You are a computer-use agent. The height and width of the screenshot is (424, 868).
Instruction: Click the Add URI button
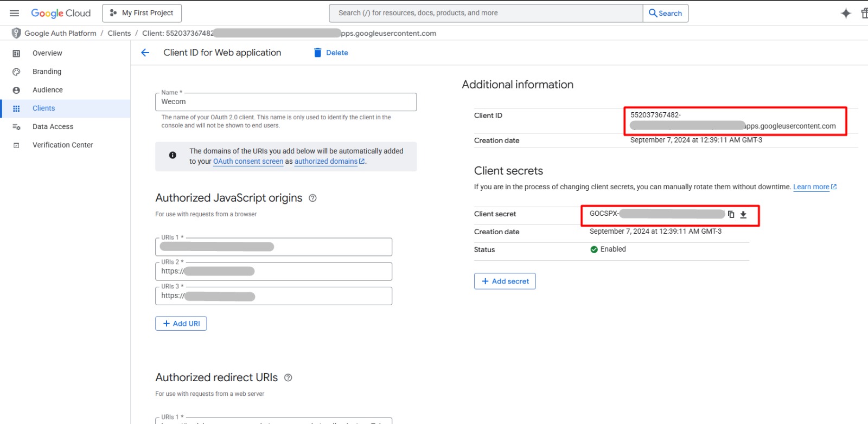181,324
